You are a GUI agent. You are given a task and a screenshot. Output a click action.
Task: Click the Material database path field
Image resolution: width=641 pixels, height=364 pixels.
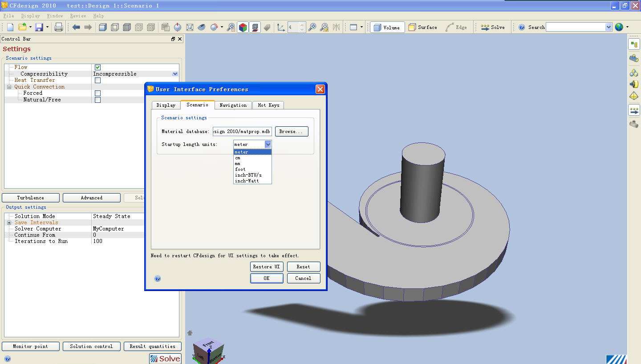242,132
